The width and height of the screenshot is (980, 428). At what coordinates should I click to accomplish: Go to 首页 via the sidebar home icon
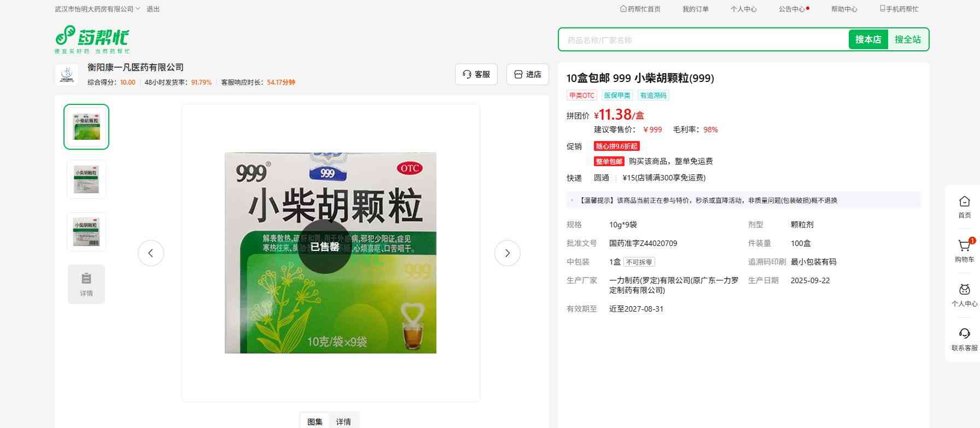964,207
